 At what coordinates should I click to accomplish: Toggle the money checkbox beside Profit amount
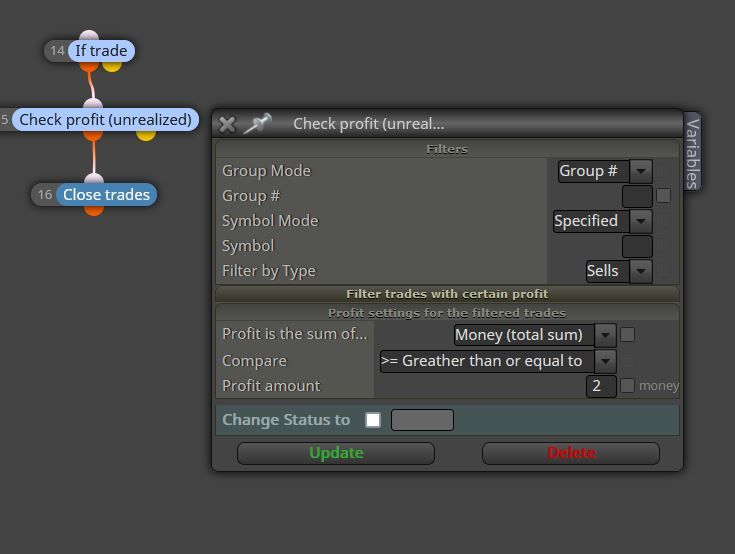coord(627,386)
